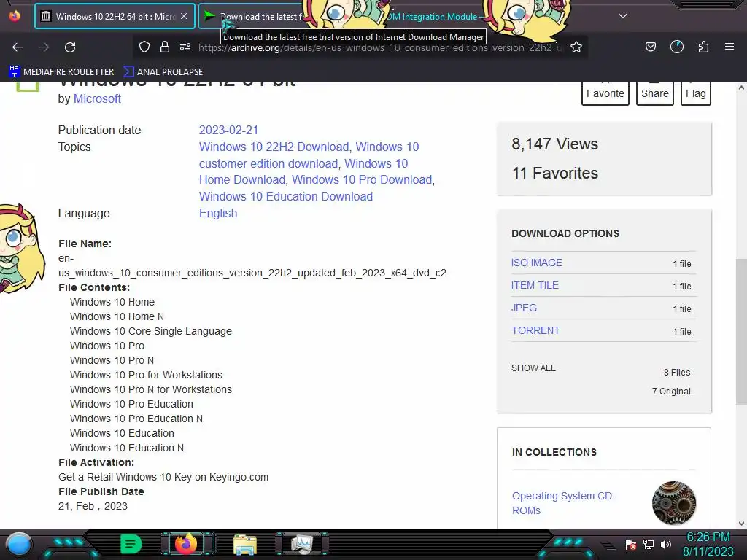Viewport: 747px width, 560px height.
Task: Open the system monitor taskbar icon
Action: coord(302,544)
